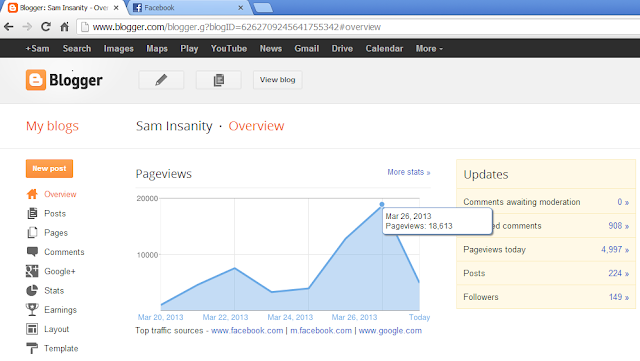The height and width of the screenshot is (361, 640).
Task: Click the www.facebook.com traffic source link
Action: (x=247, y=330)
